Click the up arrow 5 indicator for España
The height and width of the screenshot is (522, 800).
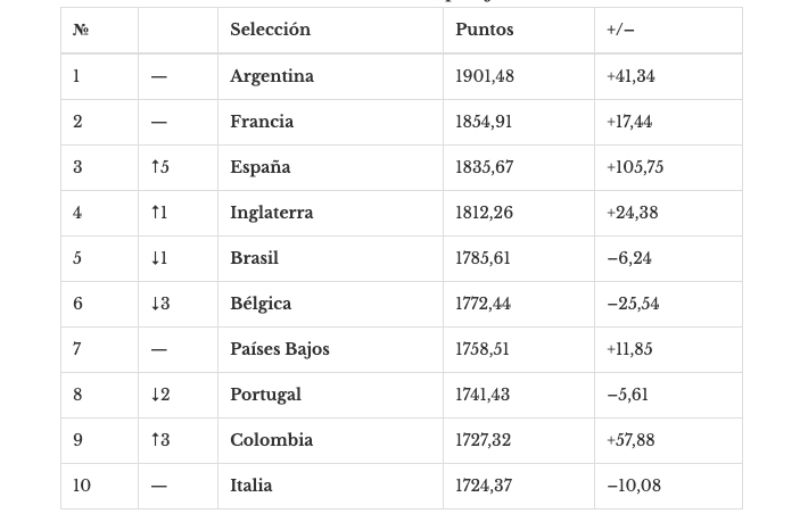point(160,167)
